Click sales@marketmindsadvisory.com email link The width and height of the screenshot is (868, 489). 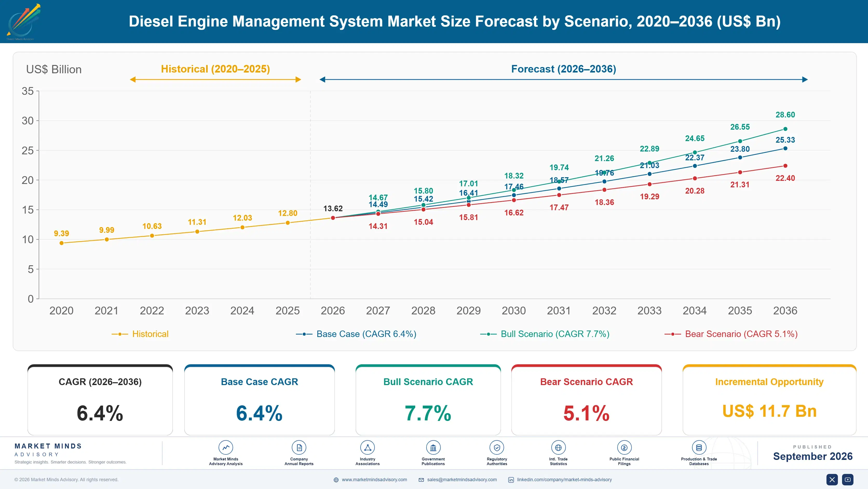tap(462, 480)
